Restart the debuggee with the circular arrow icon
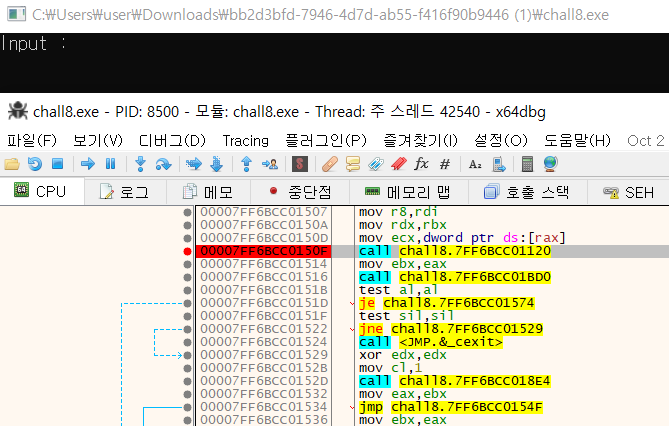This screenshot has height=426, width=669. (x=35, y=164)
